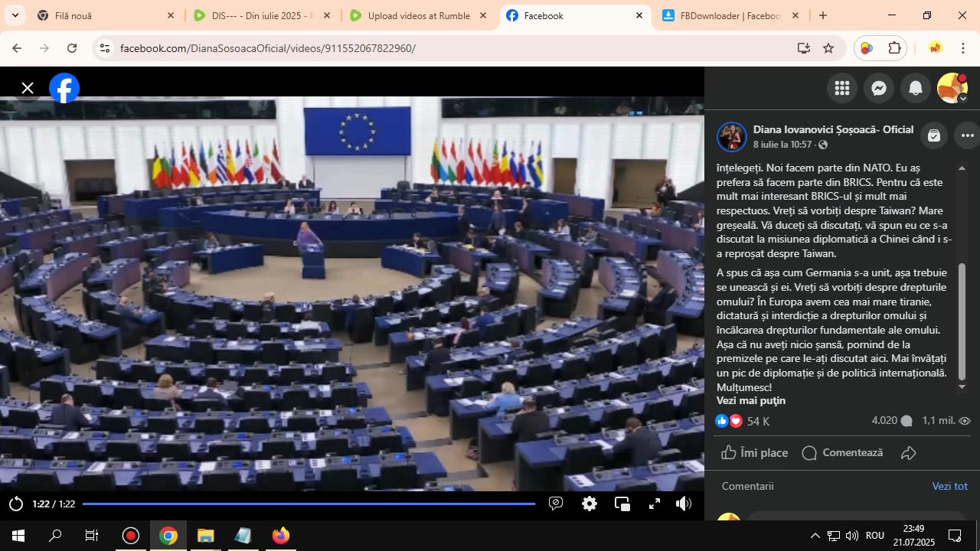This screenshot has height=551, width=980.
Task: Seek on the video progress bar
Action: click(x=309, y=504)
